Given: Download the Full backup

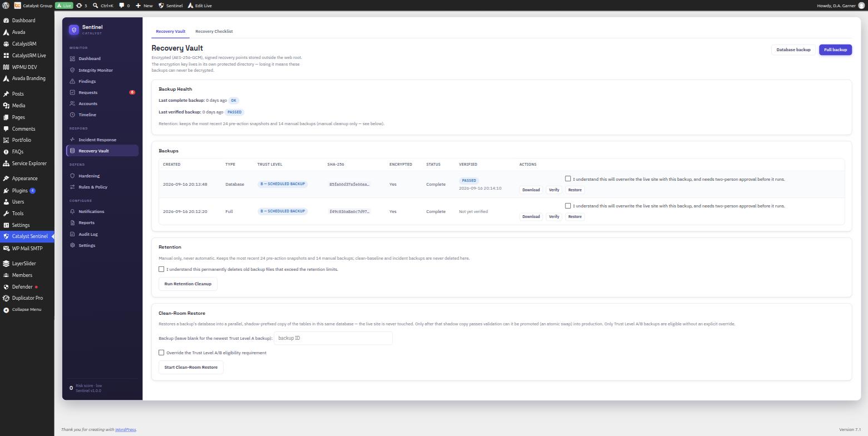Looking at the screenshot, I should click(x=531, y=216).
